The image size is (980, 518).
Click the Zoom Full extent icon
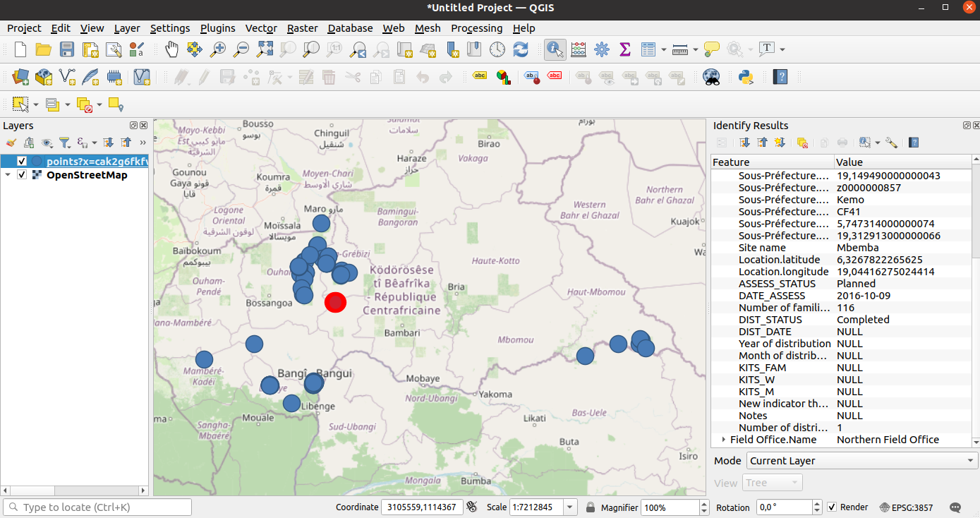point(265,49)
